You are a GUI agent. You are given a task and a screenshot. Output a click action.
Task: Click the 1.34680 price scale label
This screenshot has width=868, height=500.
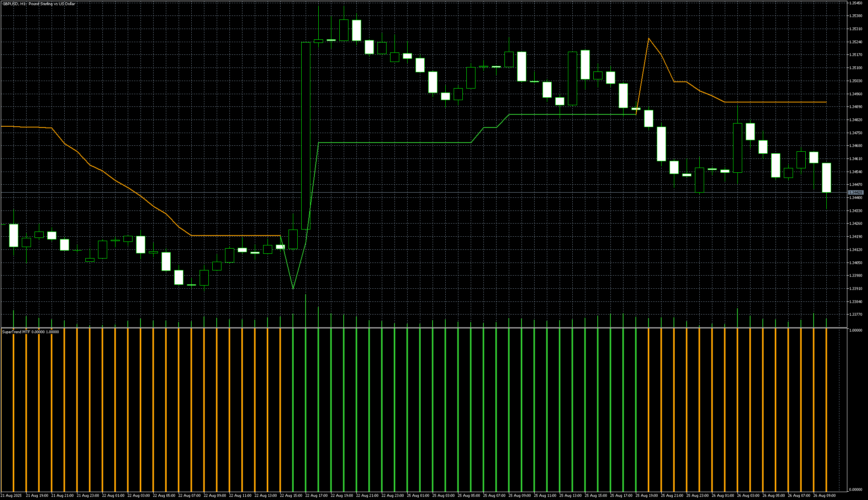855,146
